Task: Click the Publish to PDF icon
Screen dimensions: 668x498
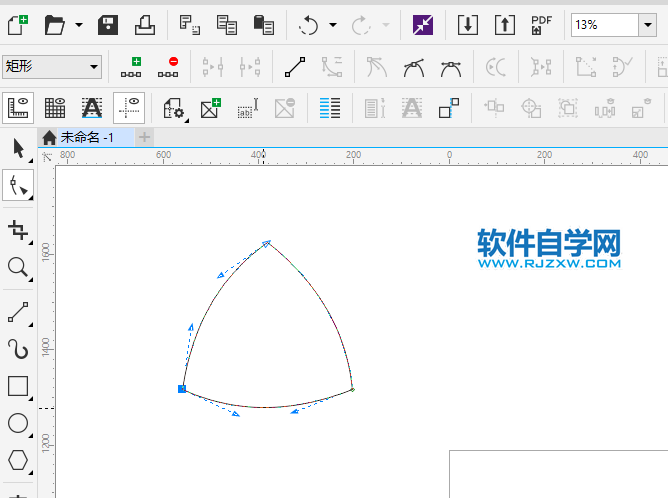Action: pyautogui.click(x=541, y=25)
